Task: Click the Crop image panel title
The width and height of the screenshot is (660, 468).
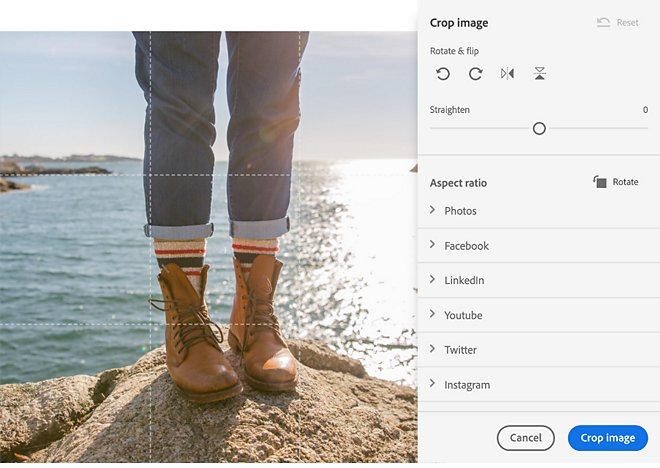Action: pos(459,23)
